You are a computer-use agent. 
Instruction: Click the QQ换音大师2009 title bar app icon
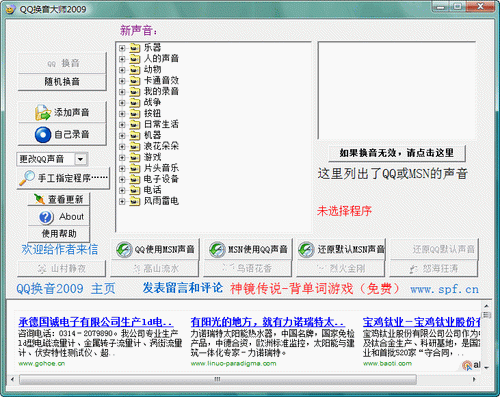pyautogui.click(x=11, y=9)
